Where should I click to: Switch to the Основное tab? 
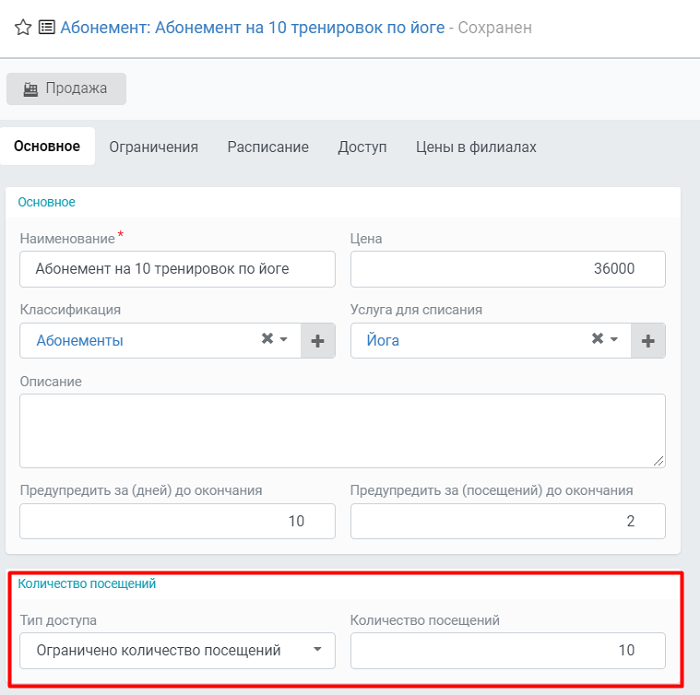point(47,146)
